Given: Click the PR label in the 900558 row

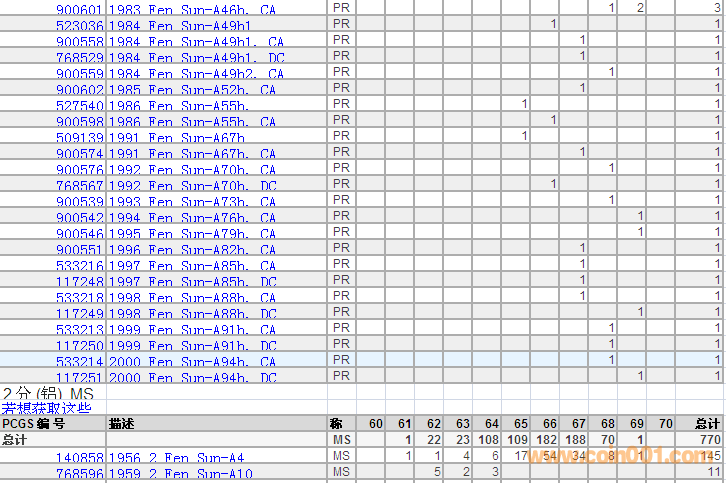Looking at the screenshot, I should coord(341,40).
